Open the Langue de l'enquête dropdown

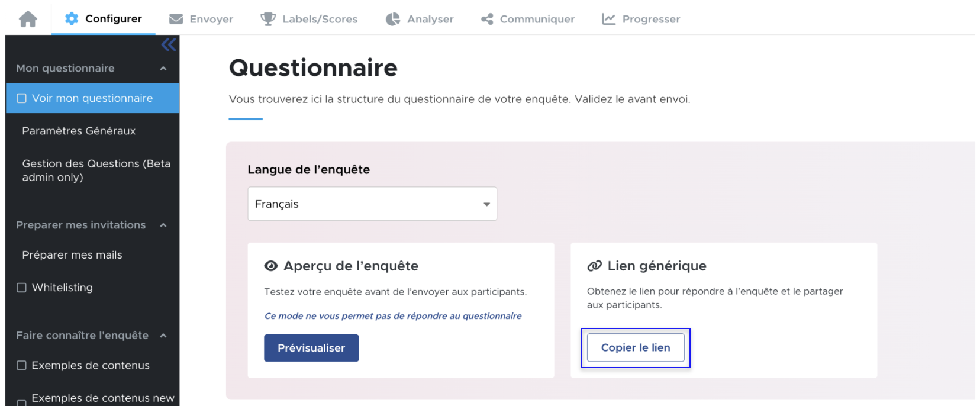[x=372, y=204]
